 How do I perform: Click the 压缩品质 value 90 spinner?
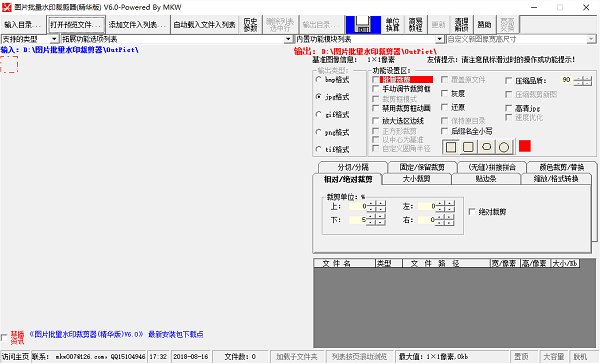coord(583,81)
